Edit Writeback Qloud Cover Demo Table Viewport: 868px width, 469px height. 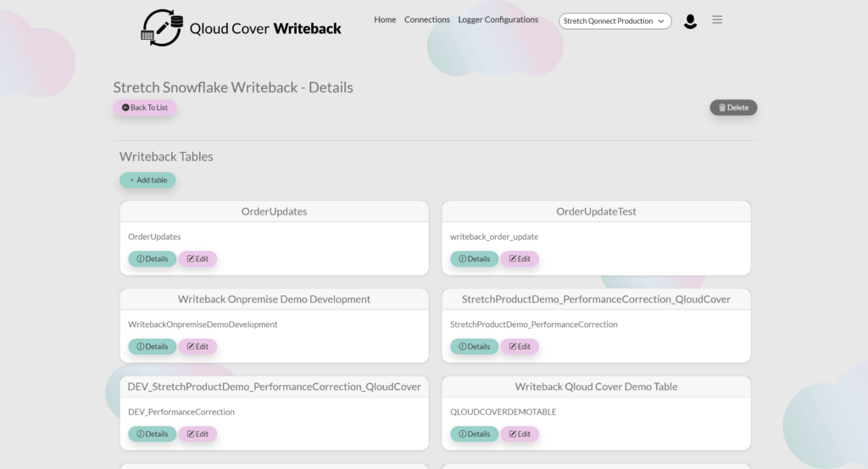(x=520, y=434)
